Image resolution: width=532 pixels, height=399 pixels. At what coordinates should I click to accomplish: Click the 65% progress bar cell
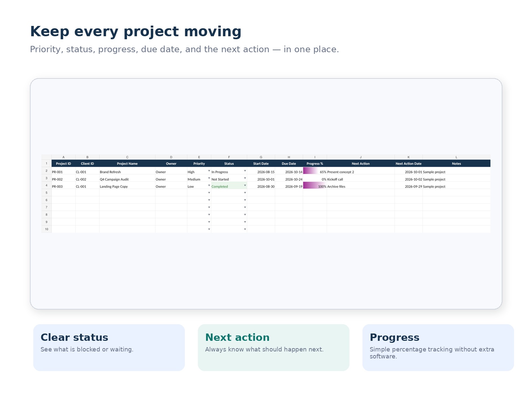click(x=315, y=171)
